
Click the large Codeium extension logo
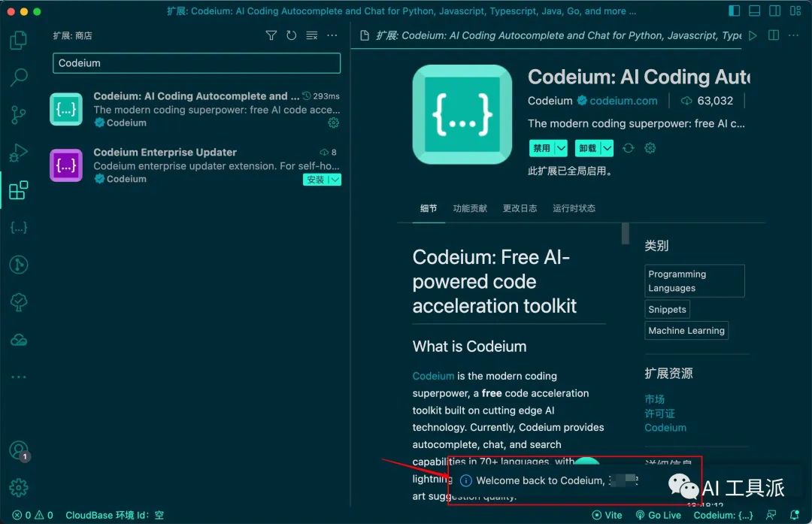[462, 114]
